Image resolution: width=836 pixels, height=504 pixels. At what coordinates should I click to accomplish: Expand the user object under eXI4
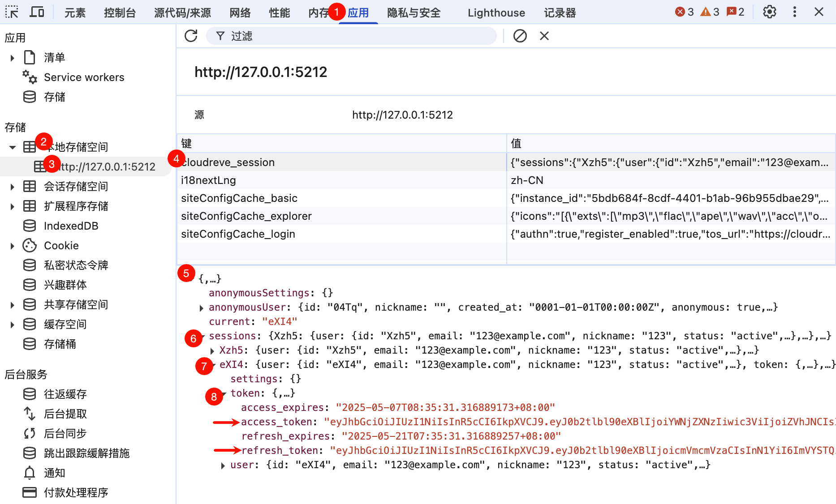[223, 465]
